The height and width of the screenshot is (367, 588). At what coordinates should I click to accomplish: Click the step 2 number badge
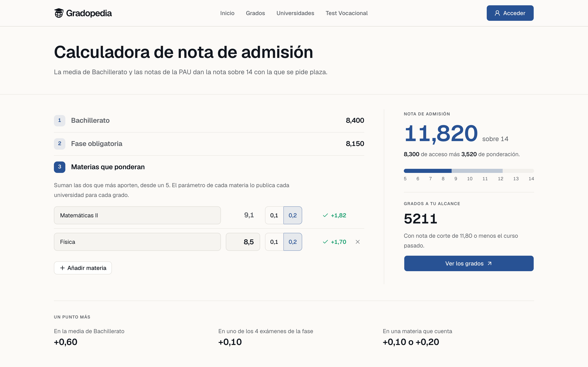pyautogui.click(x=60, y=144)
